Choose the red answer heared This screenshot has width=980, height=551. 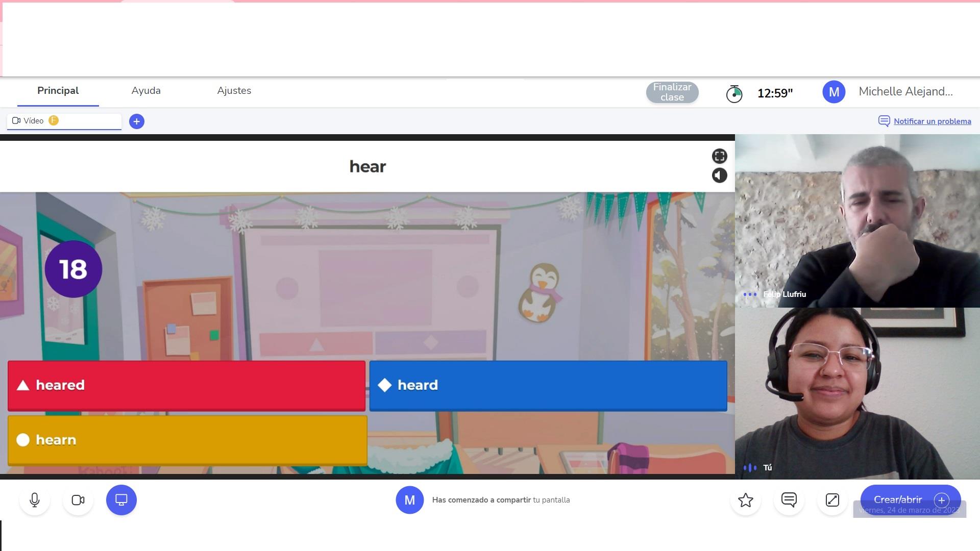pos(186,386)
